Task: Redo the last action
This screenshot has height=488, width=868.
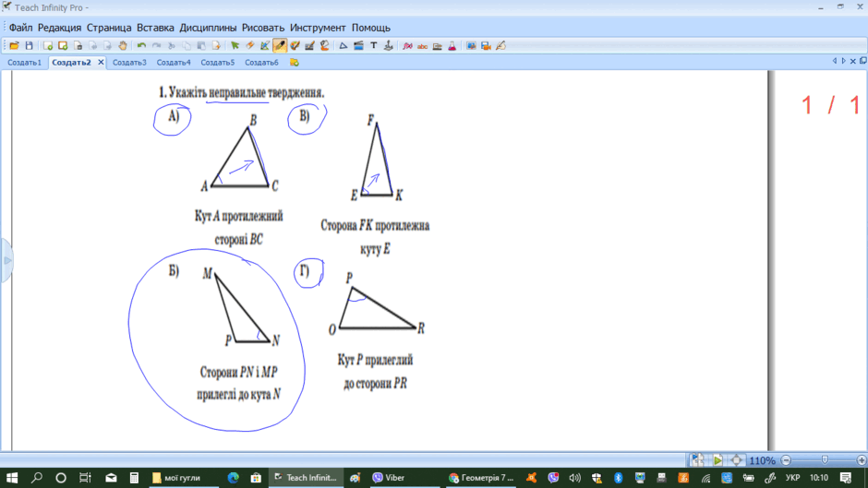Action: 157,46
